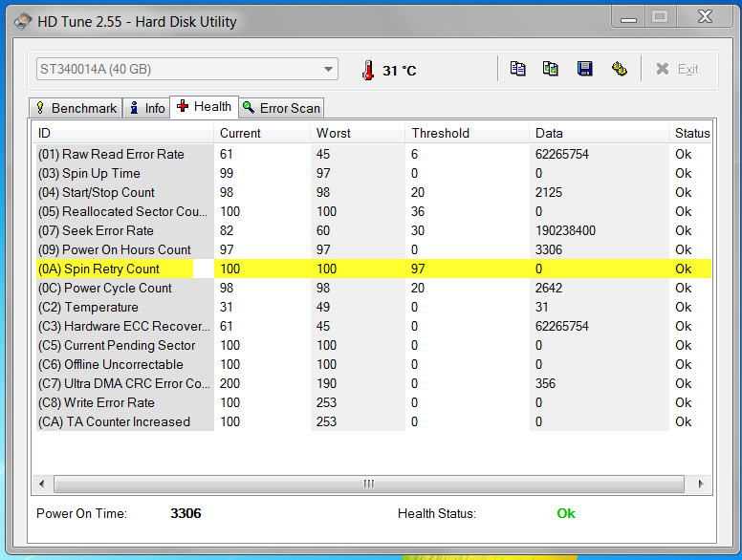Select the (05) Reallocated Sector Count row
This screenshot has width=742, height=560.
[374, 211]
